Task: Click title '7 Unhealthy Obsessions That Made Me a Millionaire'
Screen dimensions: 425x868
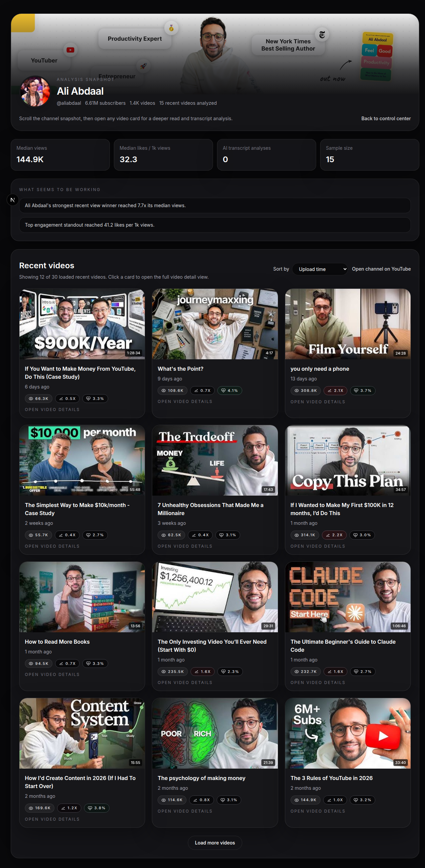Action: 210,509
